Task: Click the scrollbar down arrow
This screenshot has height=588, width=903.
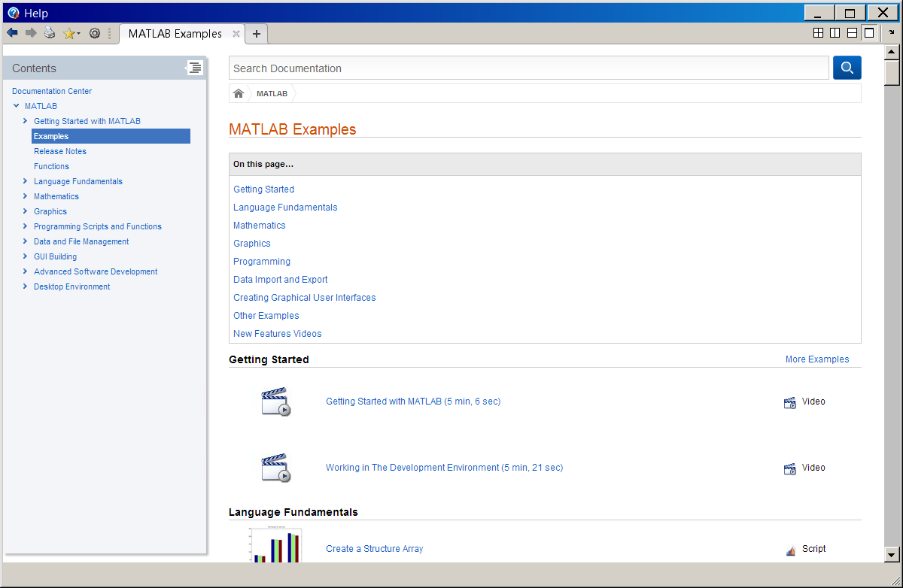Action: (892, 555)
